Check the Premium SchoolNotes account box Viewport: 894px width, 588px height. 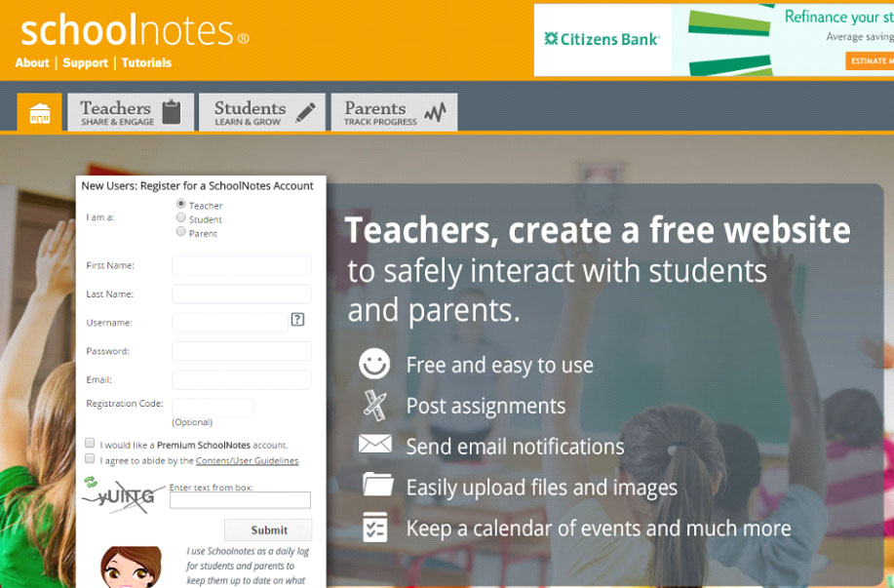point(90,443)
